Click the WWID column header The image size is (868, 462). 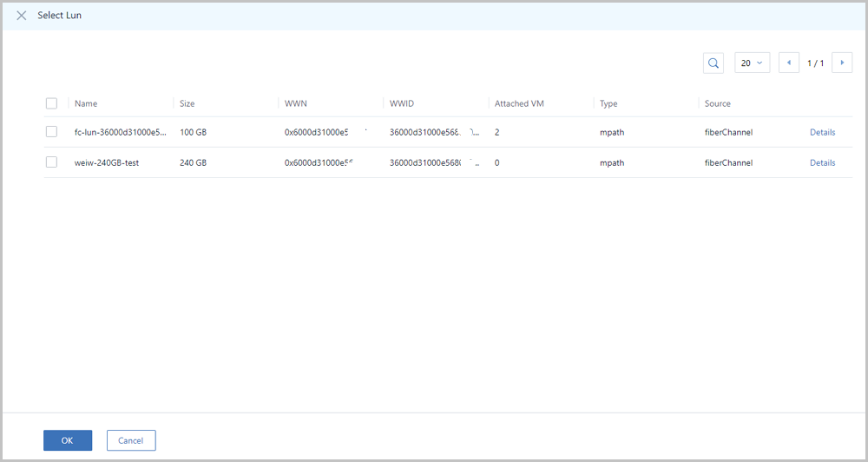pos(401,103)
